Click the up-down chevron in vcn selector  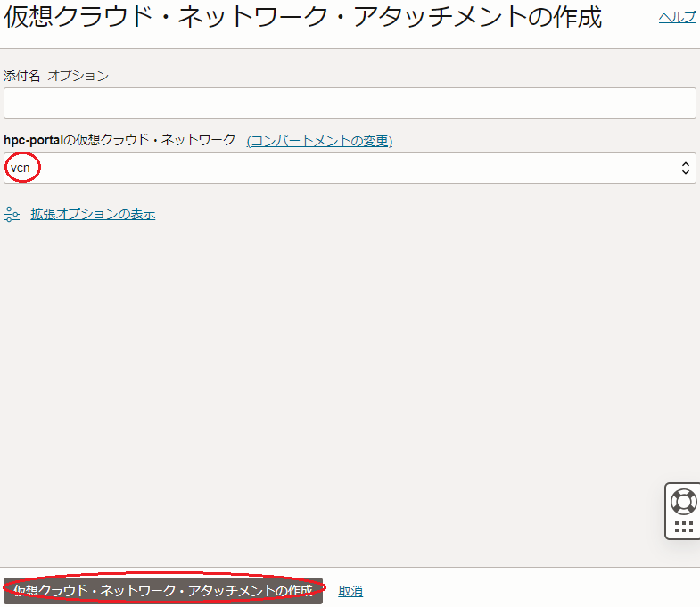coord(685,168)
